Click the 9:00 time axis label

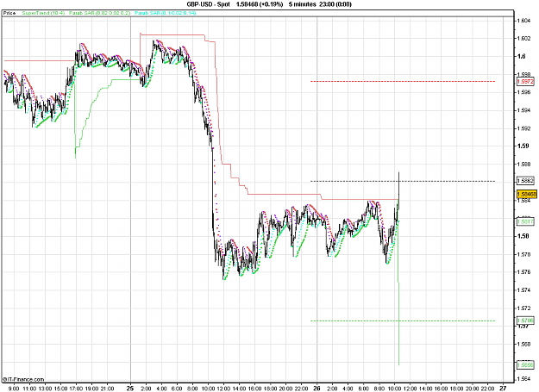14,389
